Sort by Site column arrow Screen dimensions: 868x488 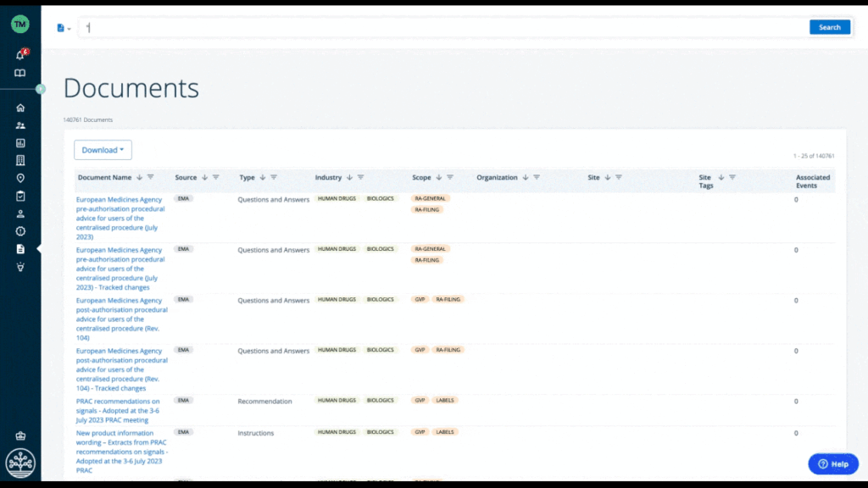(x=608, y=178)
